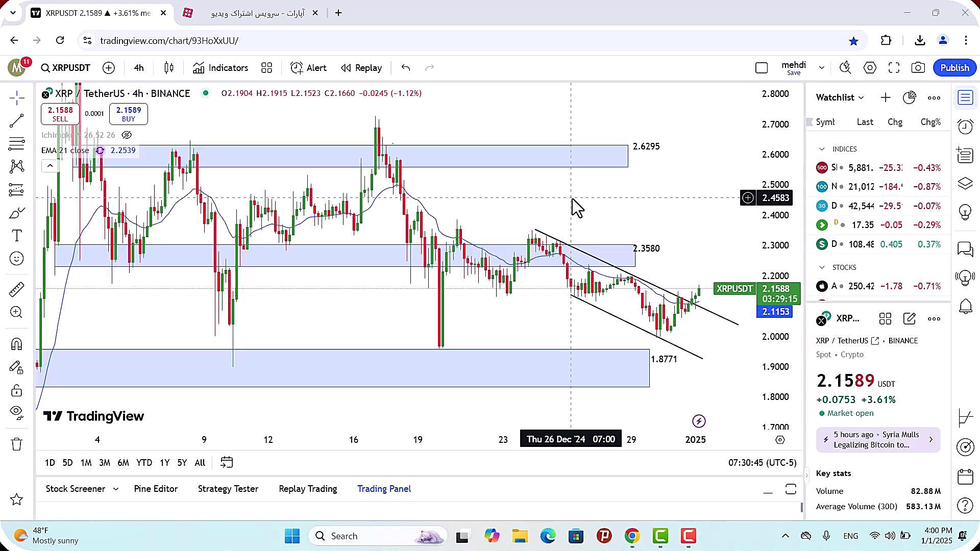
Task: Enter fullscreen chart mode
Action: coord(894,68)
